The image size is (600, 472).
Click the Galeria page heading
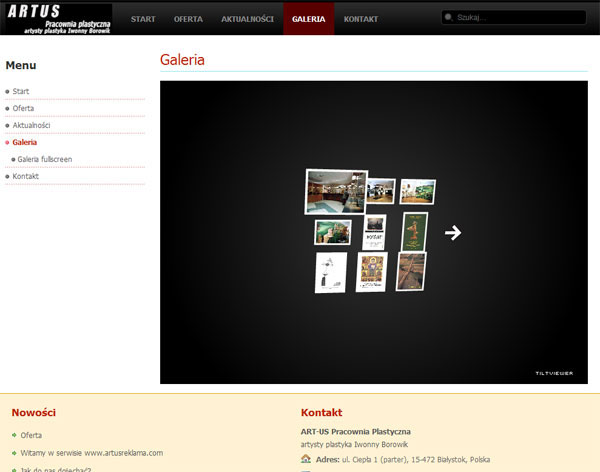coord(182,60)
